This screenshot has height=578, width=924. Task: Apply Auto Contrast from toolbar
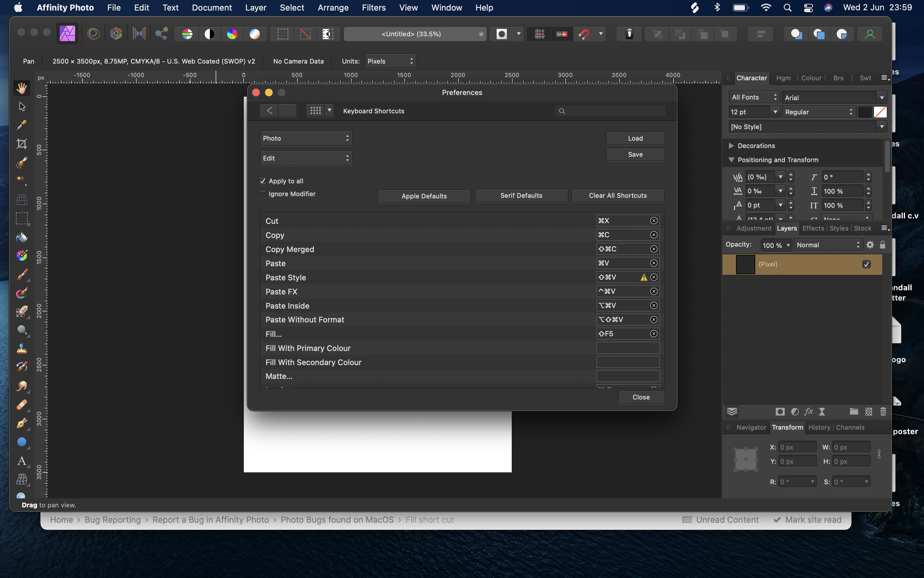tap(210, 34)
